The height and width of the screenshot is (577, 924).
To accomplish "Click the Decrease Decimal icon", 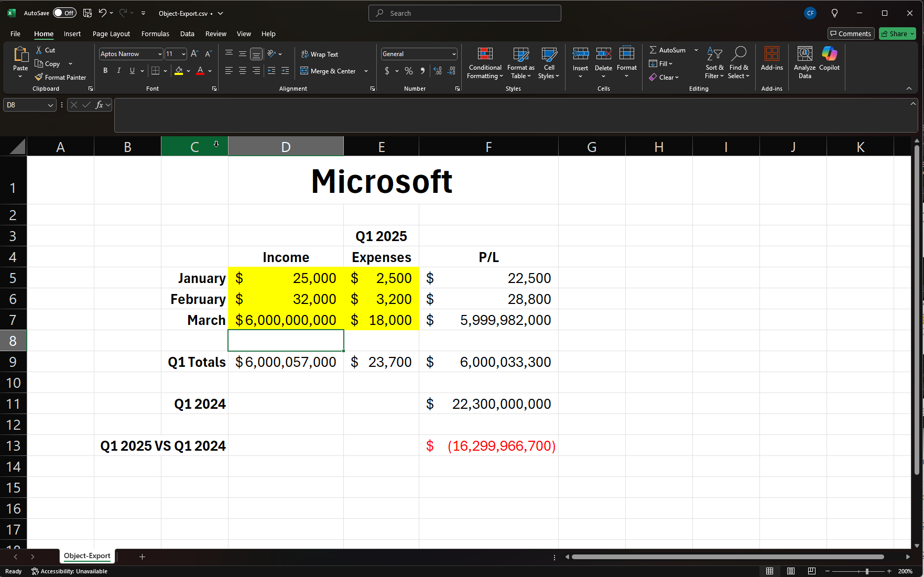I will pyautogui.click(x=452, y=71).
